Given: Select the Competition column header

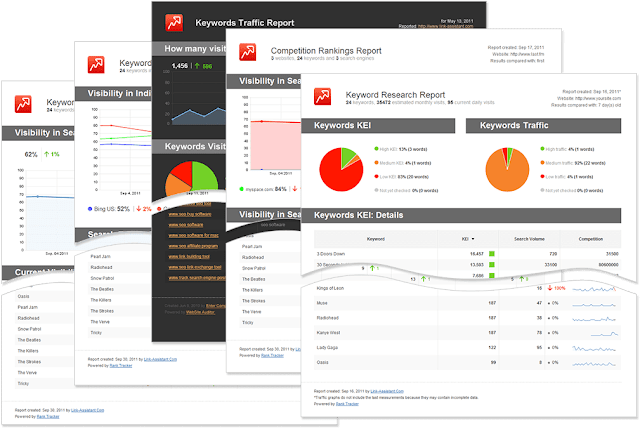Looking at the screenshot, I should (591, 239).
